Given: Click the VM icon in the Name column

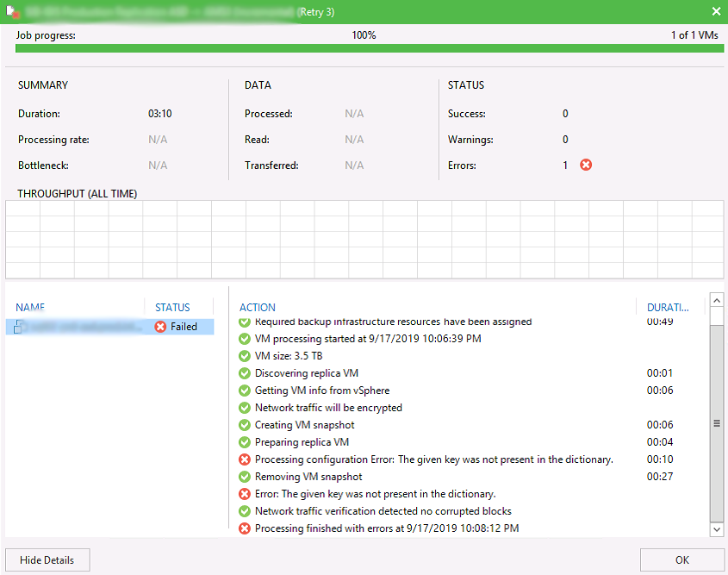Looking at the screenshot, I should (x=18, y=327).
